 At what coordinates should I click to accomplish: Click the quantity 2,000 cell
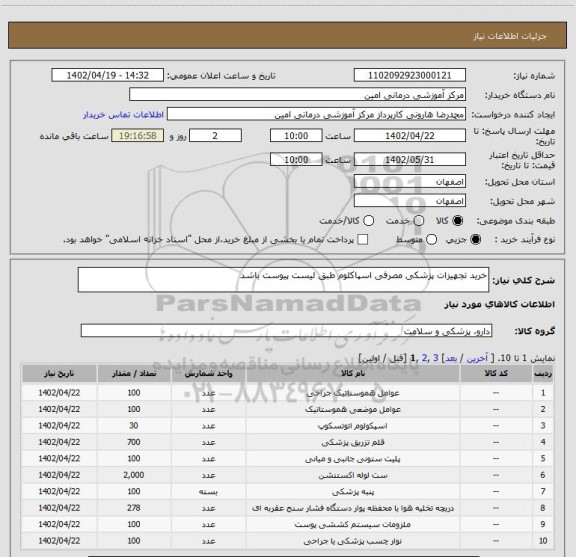pos(134,475)
